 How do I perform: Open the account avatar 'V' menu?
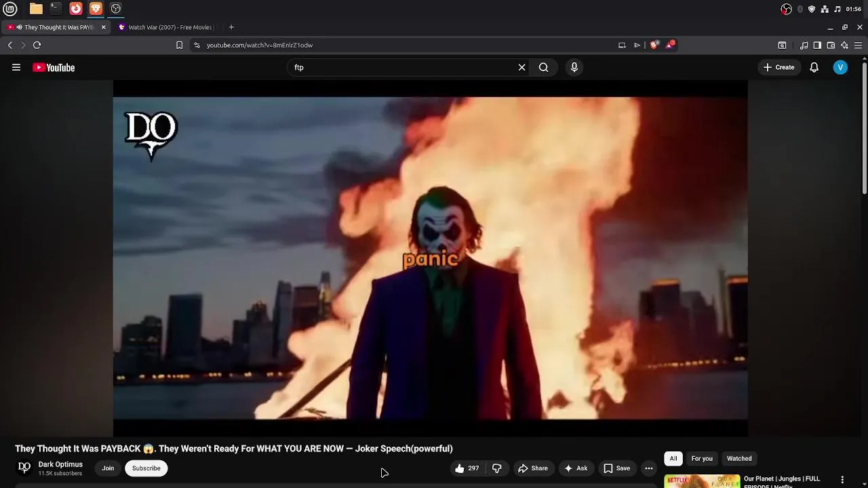[840, 67]
